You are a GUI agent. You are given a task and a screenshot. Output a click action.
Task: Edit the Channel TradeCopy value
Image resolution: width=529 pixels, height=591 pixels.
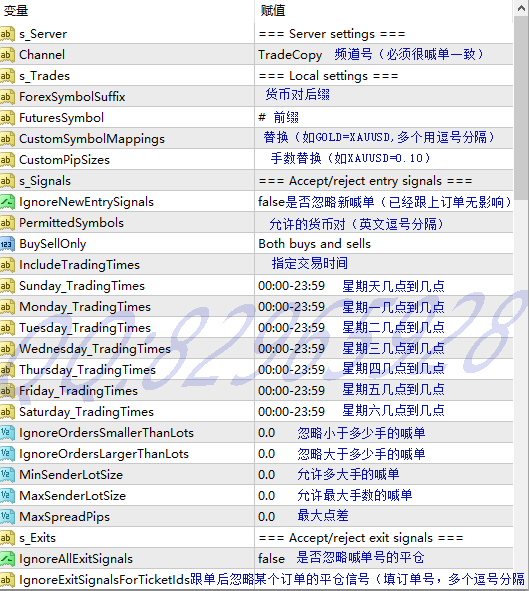click(x=290, y=55)
